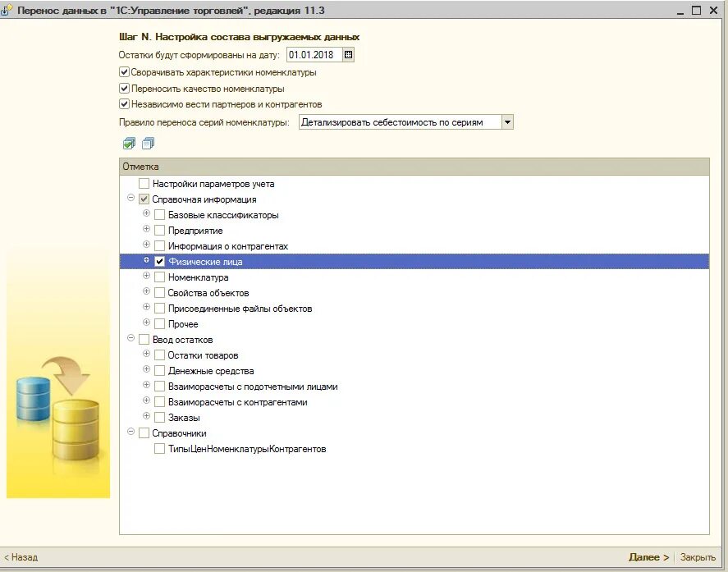Click the check all items icon
Screen dimensions: 728x572
pos(129,144)
